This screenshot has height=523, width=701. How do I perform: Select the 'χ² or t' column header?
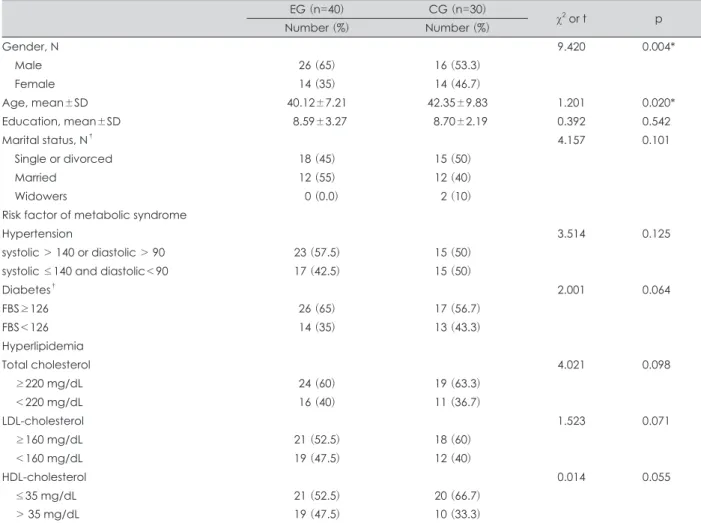(571, 19)
